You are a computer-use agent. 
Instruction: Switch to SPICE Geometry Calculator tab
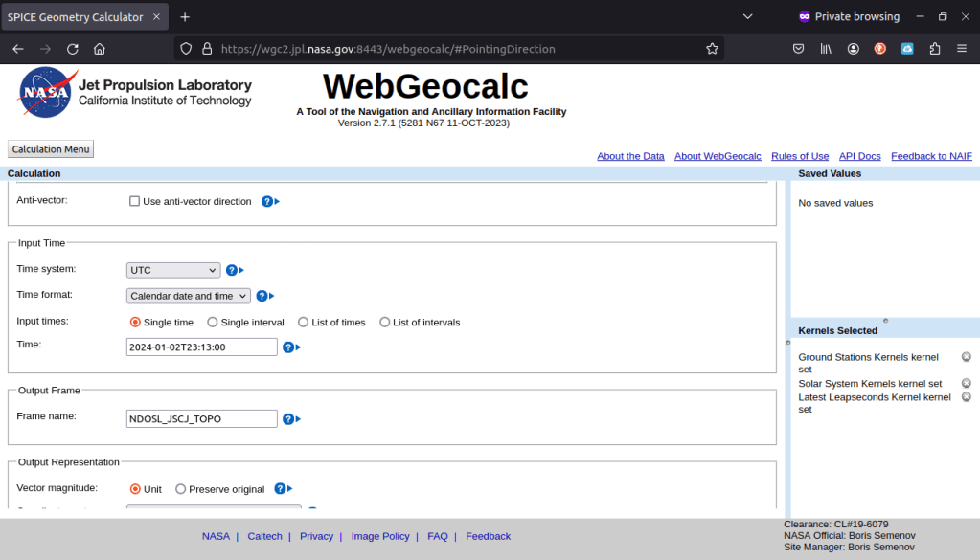pyautogui.click(x=77, y=16)
